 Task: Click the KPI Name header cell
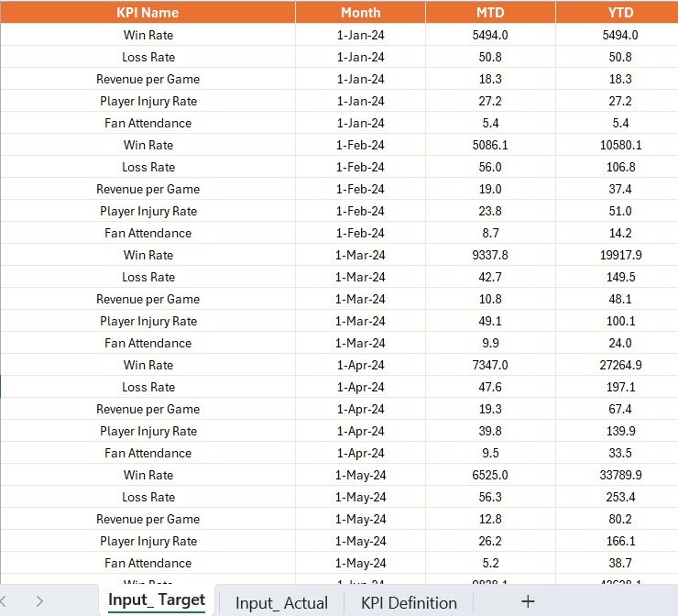(x=148, y=12)
